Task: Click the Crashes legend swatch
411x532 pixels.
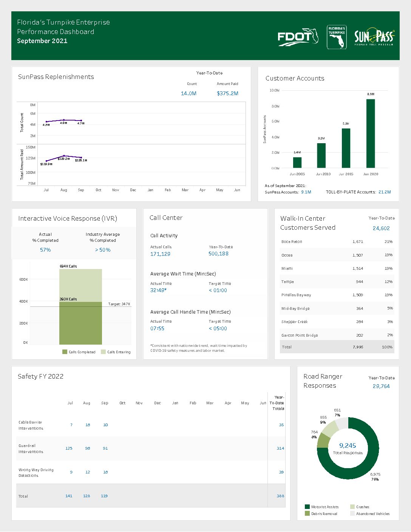Action: [x=352, y=507]
